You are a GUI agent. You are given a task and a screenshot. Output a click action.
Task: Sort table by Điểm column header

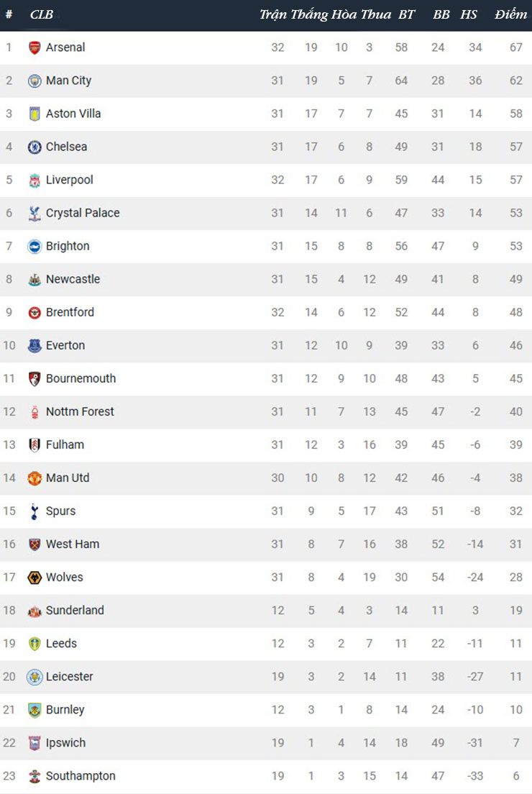[510, 14]
